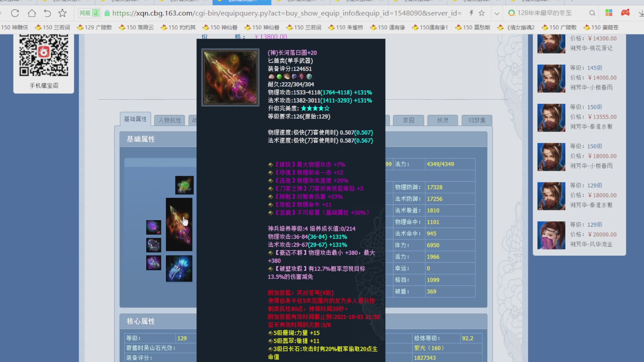Switch to the 妖灵 tab
The height and width of the screenshot is (362, 644).
click(443, 120)
